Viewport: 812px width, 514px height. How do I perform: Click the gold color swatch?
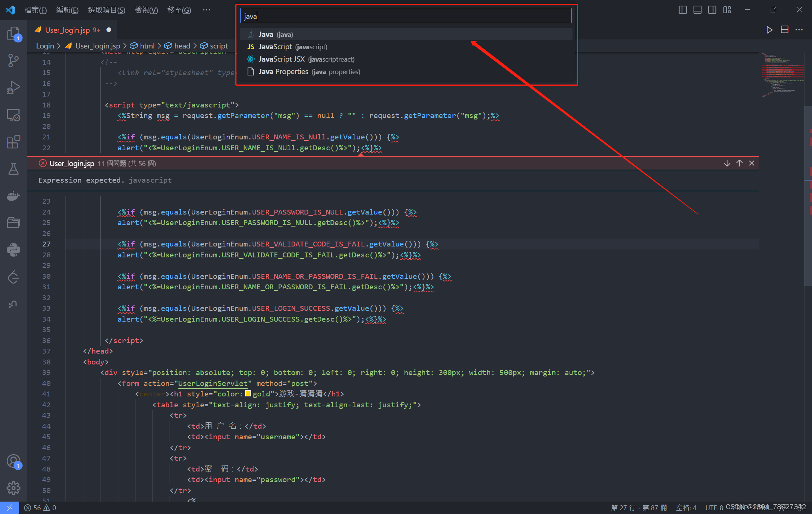pyautogui.click(x=248, y=393)
